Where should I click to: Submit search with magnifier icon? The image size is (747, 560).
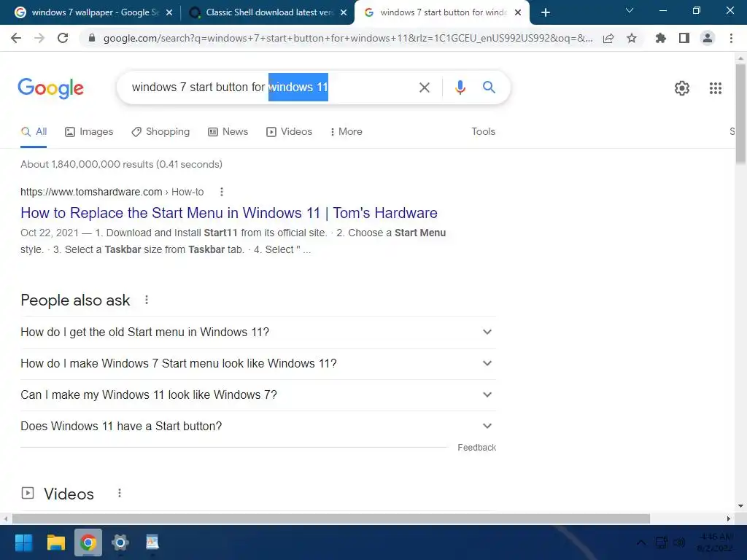pos(489,87)
